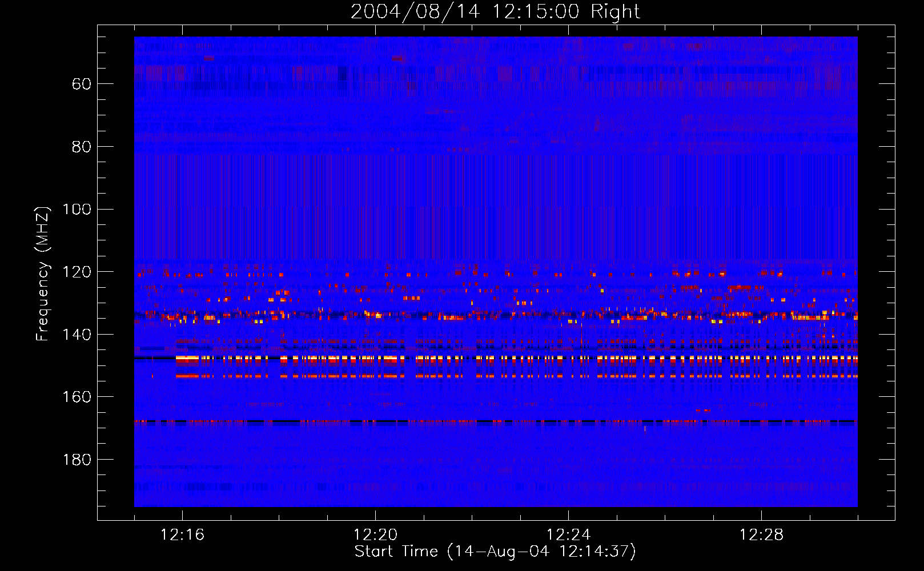The image size is (924, 571).
Task: Click the plot title "2004/08/14 12:15:00 Right"
Action: tap(495, 11)
